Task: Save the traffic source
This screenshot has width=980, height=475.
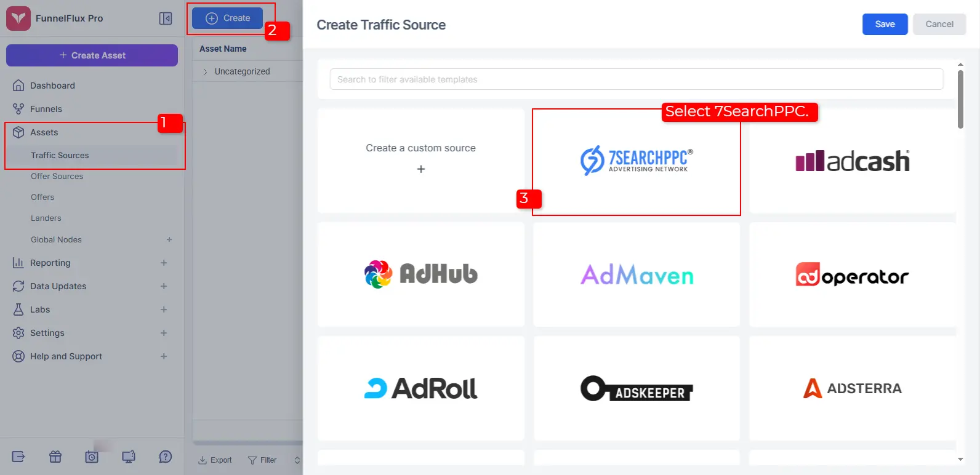Action: pos(885,24)
